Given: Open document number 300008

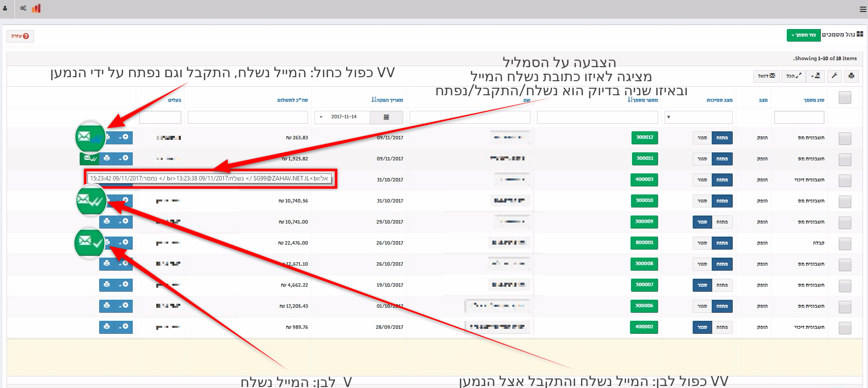Looking at the screenshot, I should 644,264.
